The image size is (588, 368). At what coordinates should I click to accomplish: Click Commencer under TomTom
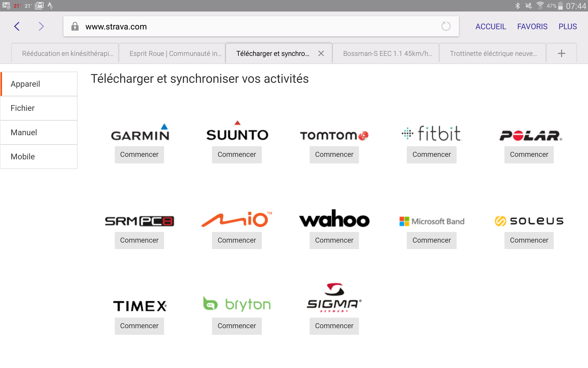click(x=334, y=155)
